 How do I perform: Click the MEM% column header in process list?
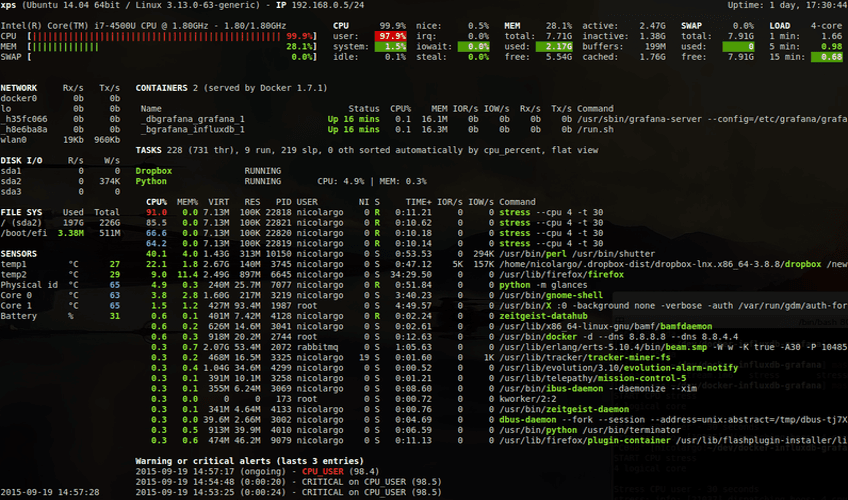tap(187, 202)
